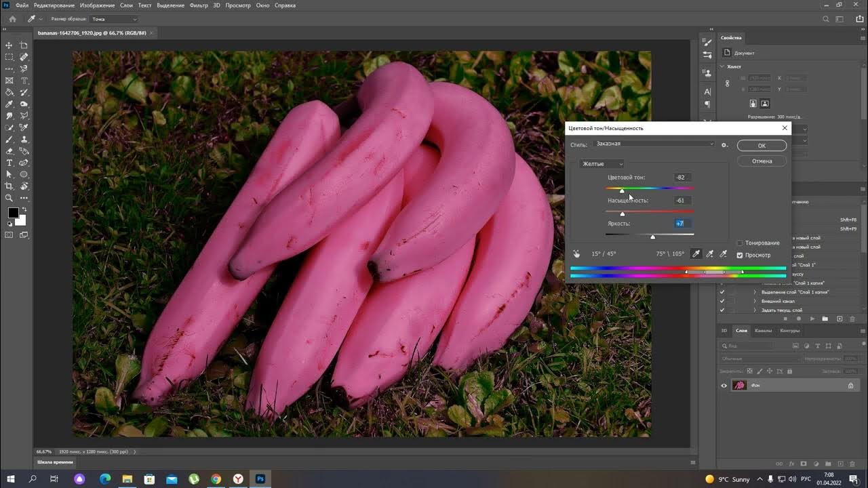Click the Свойства panel tab
The width and height of the screenshot is (868, 488).
pos(731,38)
